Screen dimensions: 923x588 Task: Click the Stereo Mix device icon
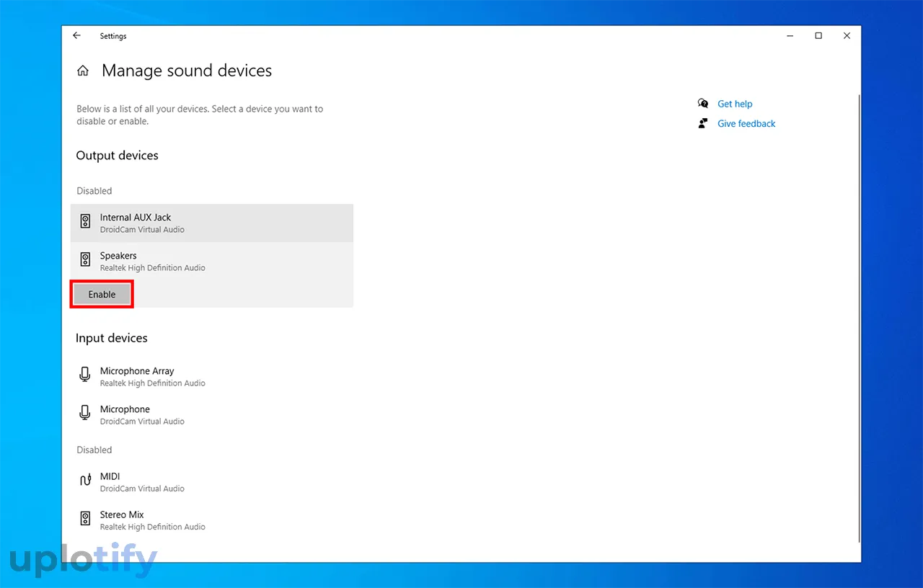click(x=85, y=520)
